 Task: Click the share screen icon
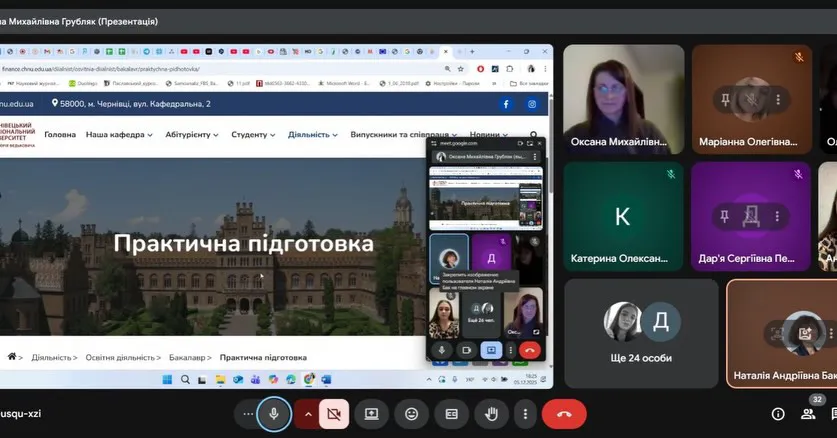tap(371, 414)
